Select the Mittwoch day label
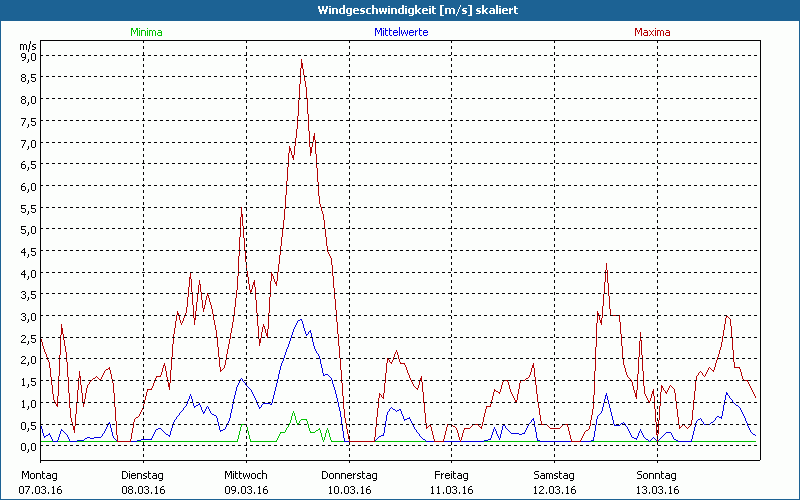The width and height of the screenshot is (800, 500). 246,475
